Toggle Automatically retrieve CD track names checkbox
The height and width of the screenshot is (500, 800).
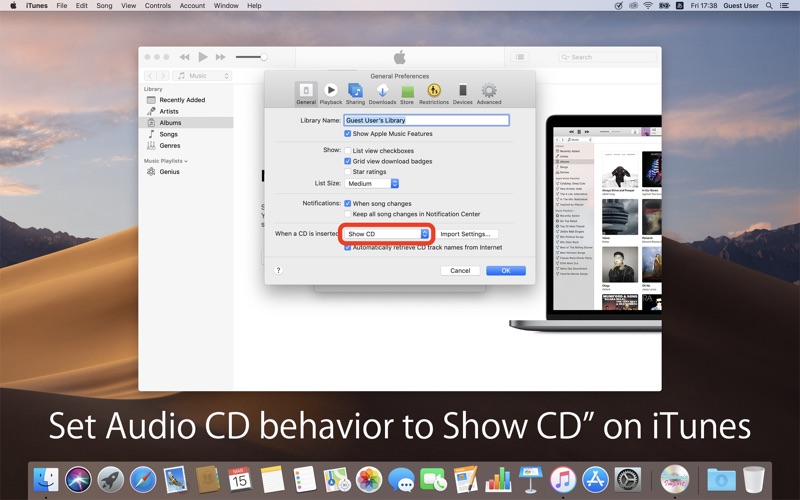347,247
